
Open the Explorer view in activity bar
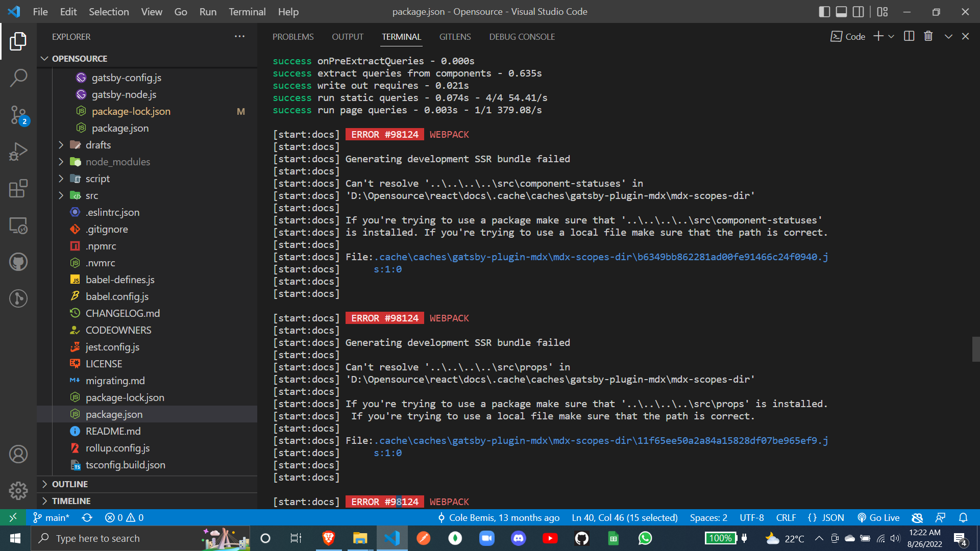click(x=18, y=41)
